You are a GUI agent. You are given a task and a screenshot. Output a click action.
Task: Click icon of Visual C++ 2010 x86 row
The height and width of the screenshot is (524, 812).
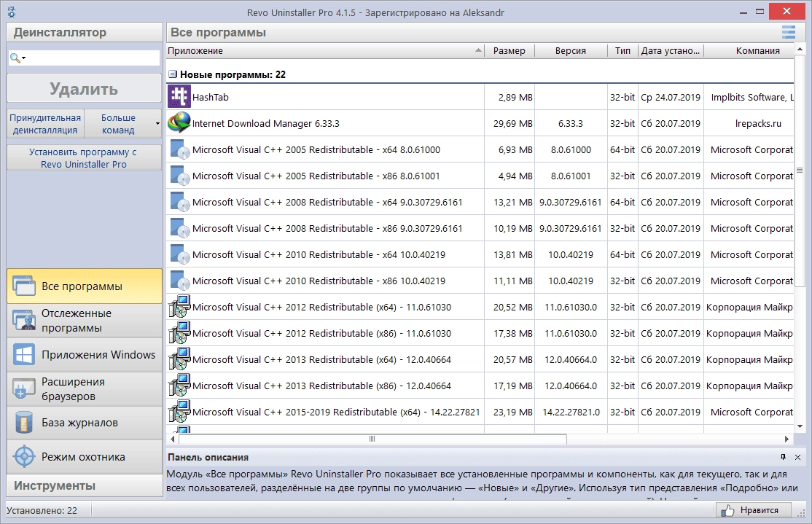[180, 281]
